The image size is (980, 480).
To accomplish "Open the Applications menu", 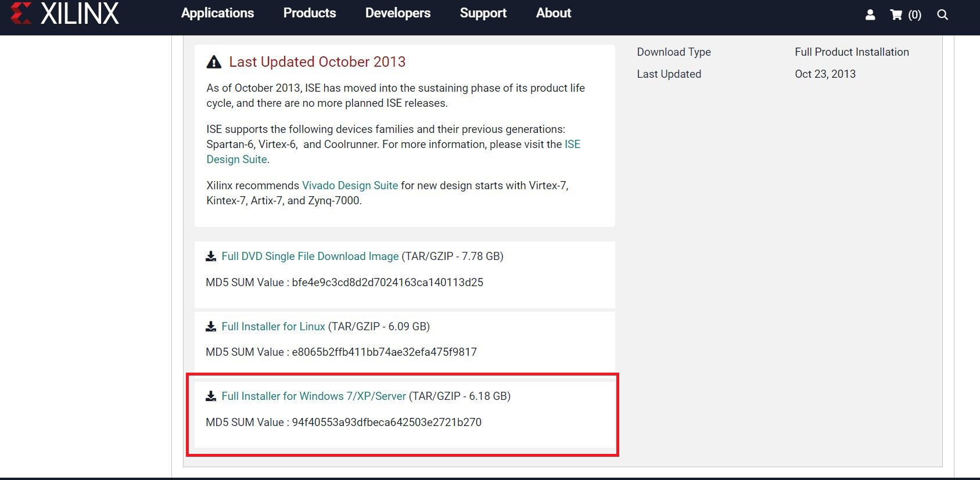I will click(217, 13).
